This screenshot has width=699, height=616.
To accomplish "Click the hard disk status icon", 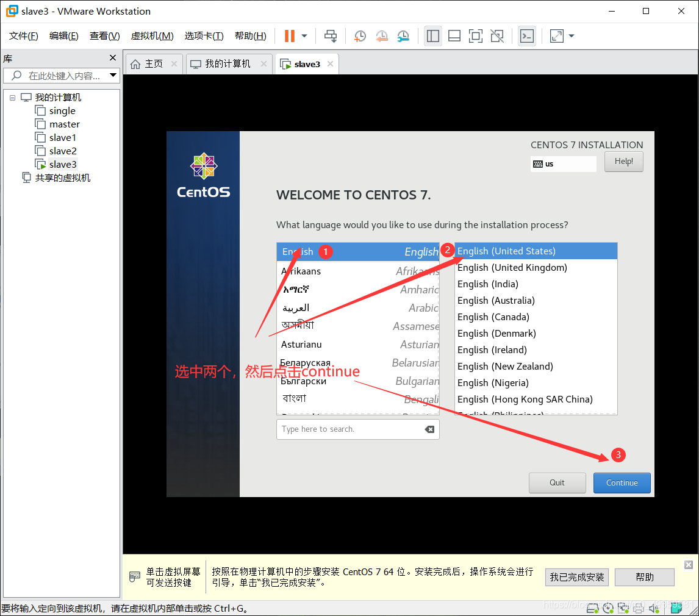I will click(592, 608).
